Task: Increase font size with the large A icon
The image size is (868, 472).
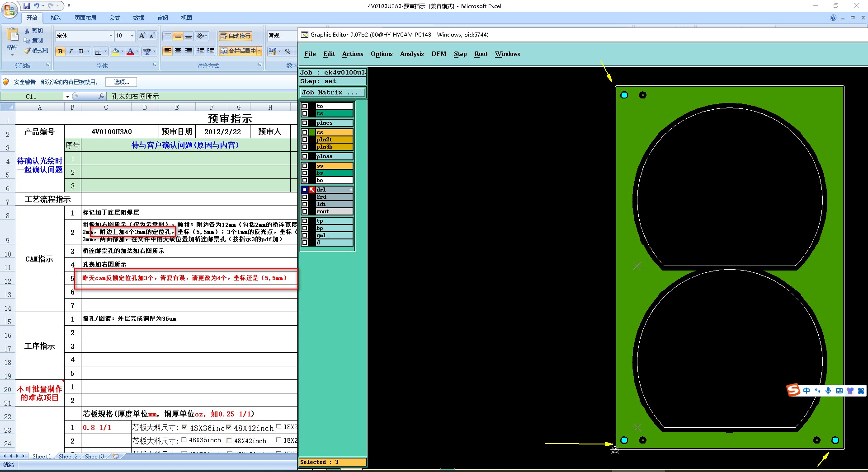Action: [142, 36]
